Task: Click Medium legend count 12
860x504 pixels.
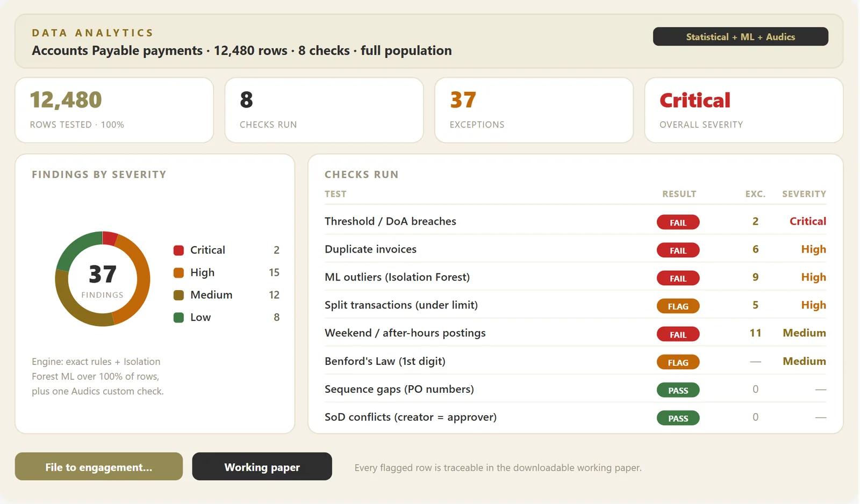Action: point(274,295)
